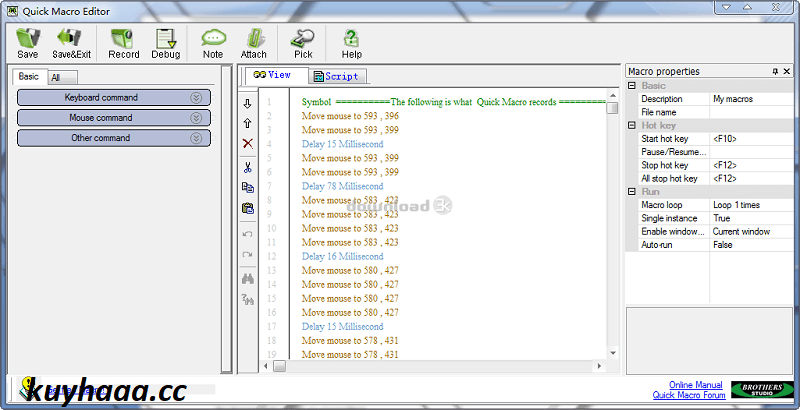Image resolution: width=800 pixels, height=410 pixels.
Task: Toggle Auto-run False value
Action: click(751, 245)
